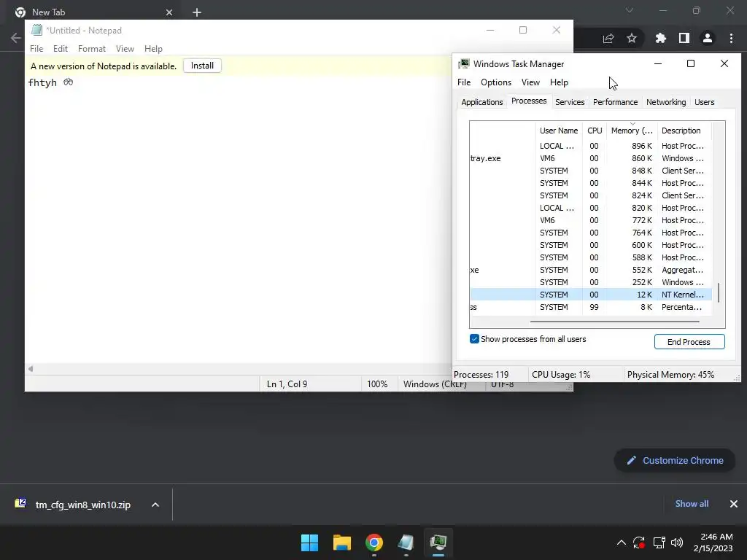Click Notepad icon in taskbar
Screen dimensions: 747x560
point(406,542)
